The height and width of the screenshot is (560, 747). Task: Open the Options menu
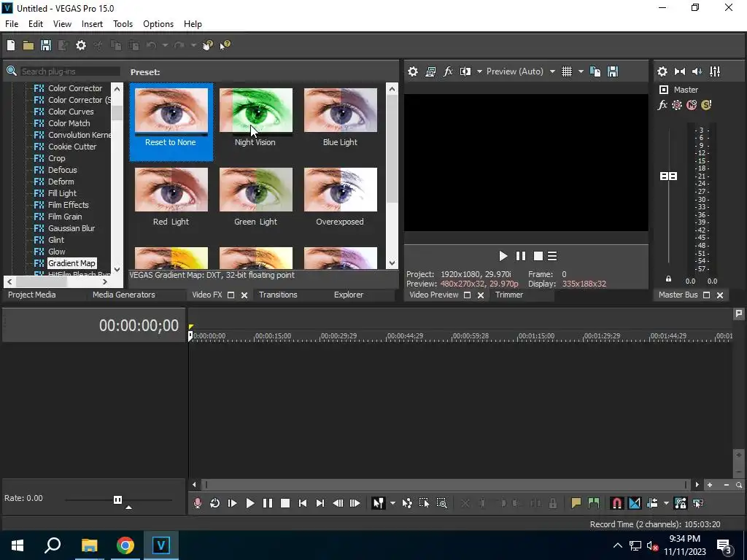coord(158,24)
